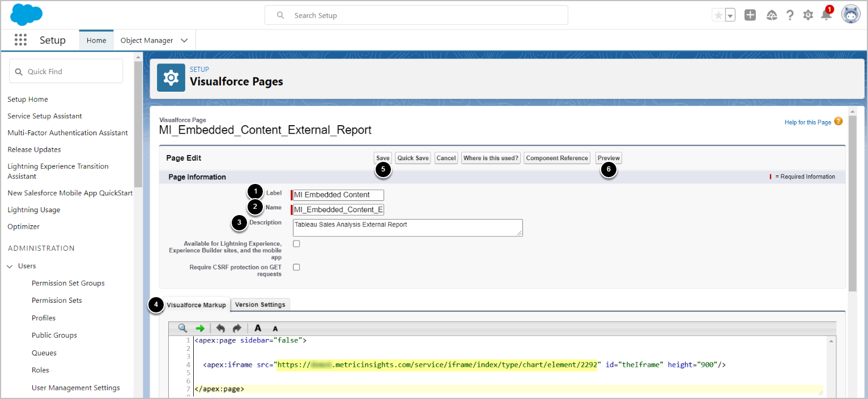Open the Setup gear menu
This screenshot has height=399, width=868.
pyautogui.click(x=808, y=15)
